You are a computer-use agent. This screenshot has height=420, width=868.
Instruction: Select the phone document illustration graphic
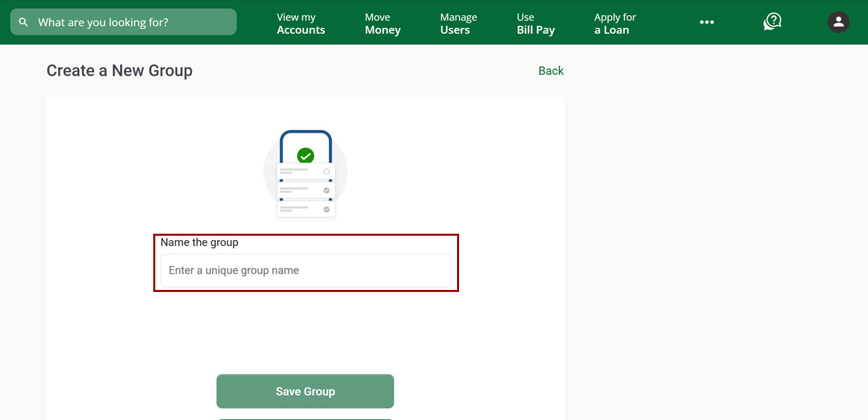(x=305, y=173)
